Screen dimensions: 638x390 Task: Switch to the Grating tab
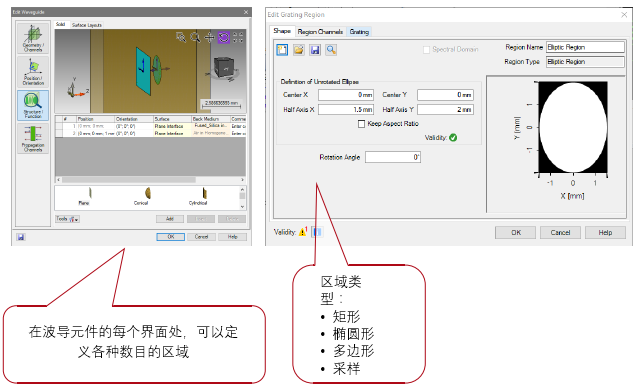[x=359, y=32]
